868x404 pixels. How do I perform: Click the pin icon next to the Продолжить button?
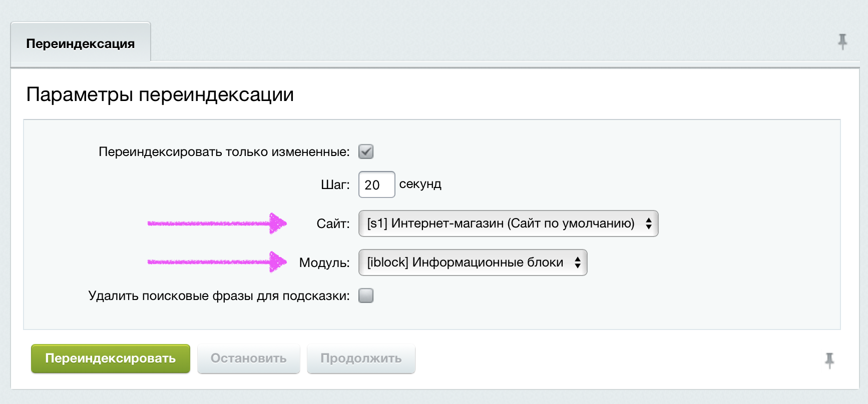tap(829, 360)
